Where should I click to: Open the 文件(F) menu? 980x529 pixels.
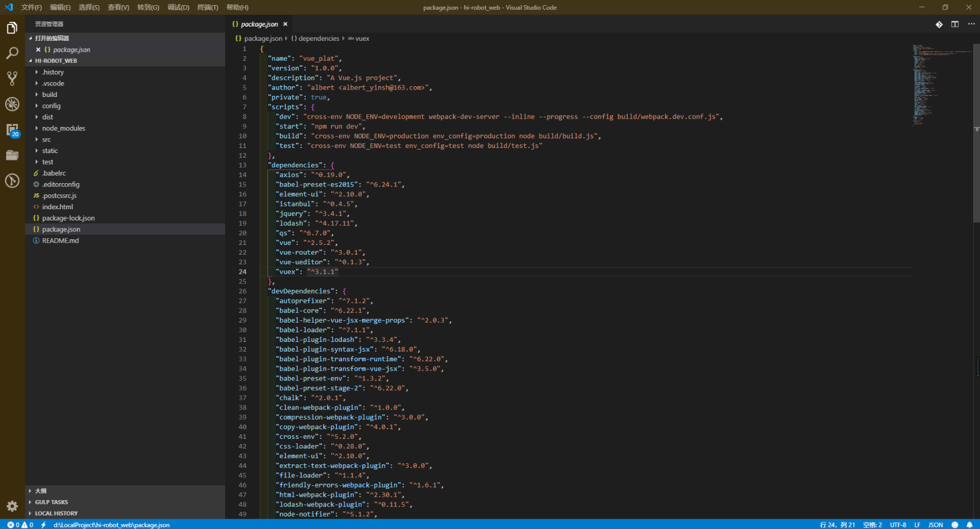click(x=31, y=7)
